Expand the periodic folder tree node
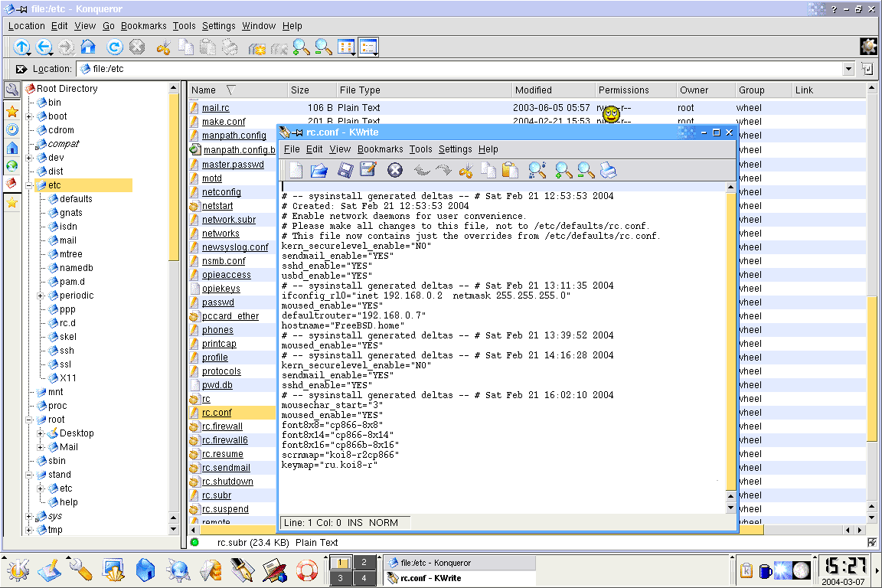882x588 pixels. [x=41, y=296]
